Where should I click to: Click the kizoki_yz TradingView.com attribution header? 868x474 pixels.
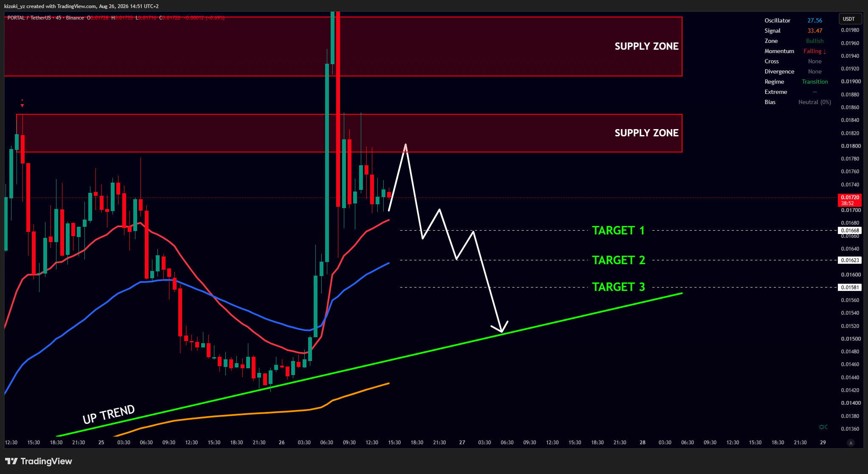81,6
